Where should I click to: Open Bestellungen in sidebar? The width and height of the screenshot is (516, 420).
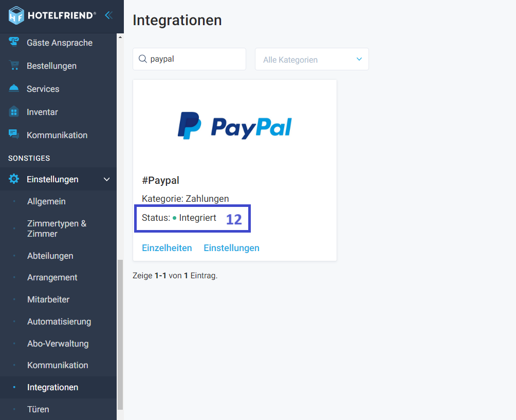pyautogui.click(x=52, y=66)
